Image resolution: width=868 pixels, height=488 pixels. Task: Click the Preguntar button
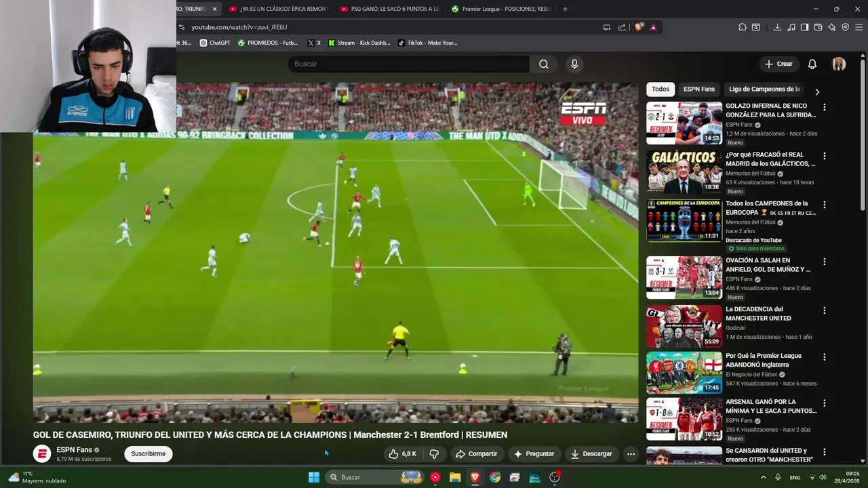point(534,453)
